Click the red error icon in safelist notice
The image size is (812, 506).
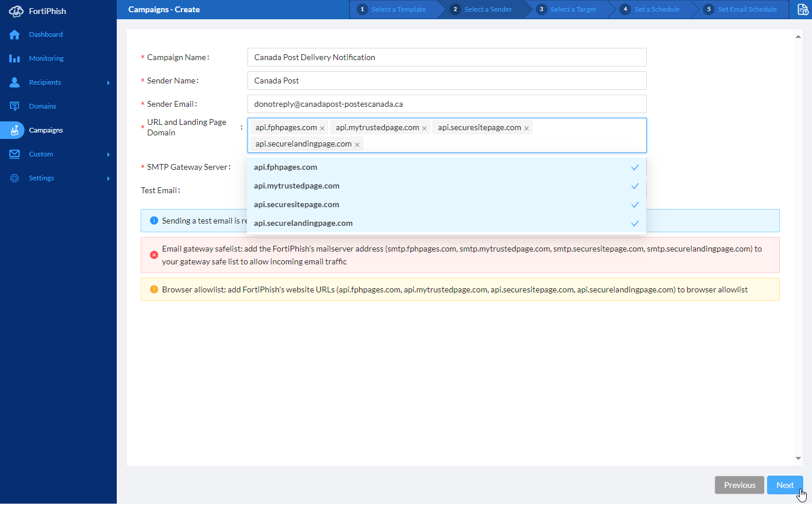pyautogui.click(x=154, y=254)
